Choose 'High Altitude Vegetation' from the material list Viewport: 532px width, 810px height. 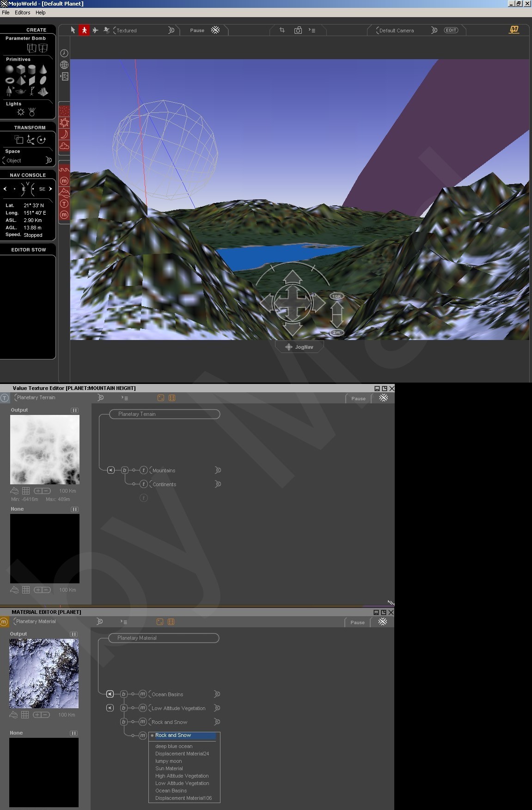click(x=182, y=776)
